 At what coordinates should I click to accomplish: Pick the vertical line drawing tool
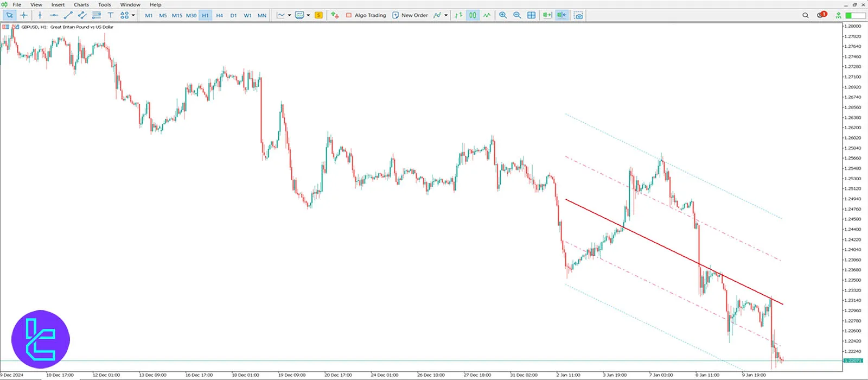pyautogui.click(x=40, y=15)
